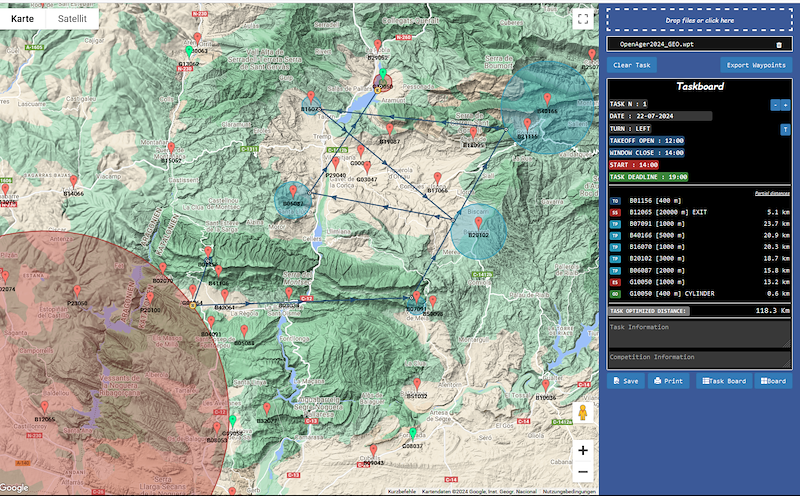
Task: Decrease task number with minus button
Action: [775, 105]
